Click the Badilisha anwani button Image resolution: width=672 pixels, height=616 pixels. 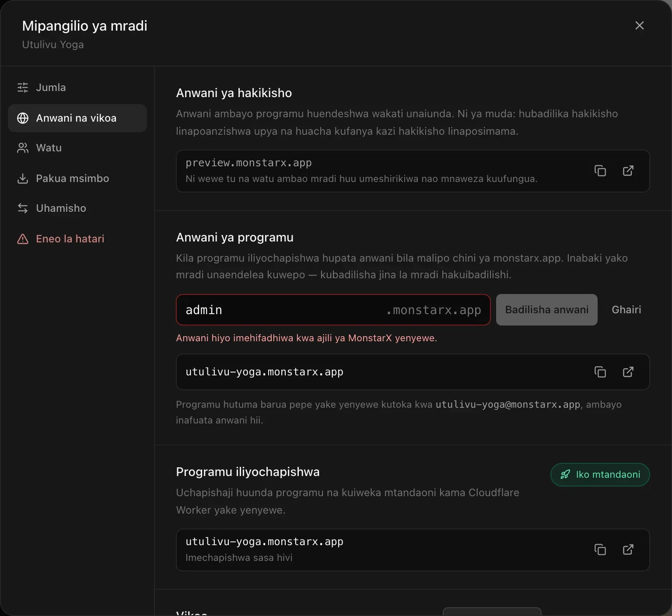click(546, 310)
